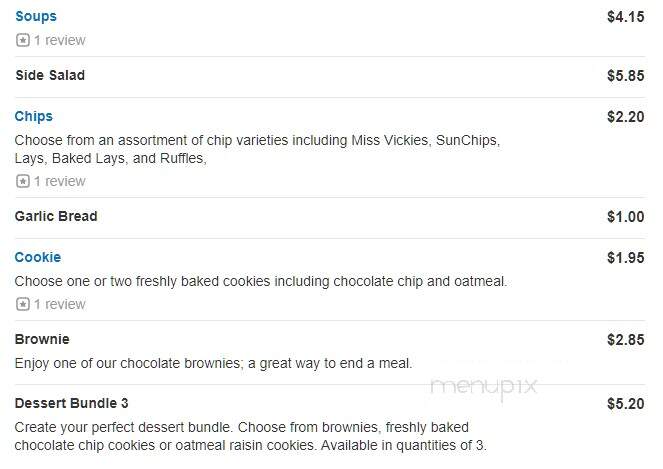The height and width of the screenshot is (469, 663).
Task: Click the $5.20 Dessert Bundle price
Action: click(626, 403)
